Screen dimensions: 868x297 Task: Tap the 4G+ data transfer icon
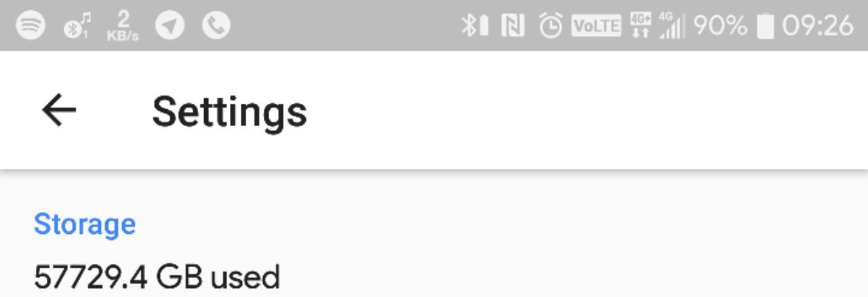tap(640, 26)
